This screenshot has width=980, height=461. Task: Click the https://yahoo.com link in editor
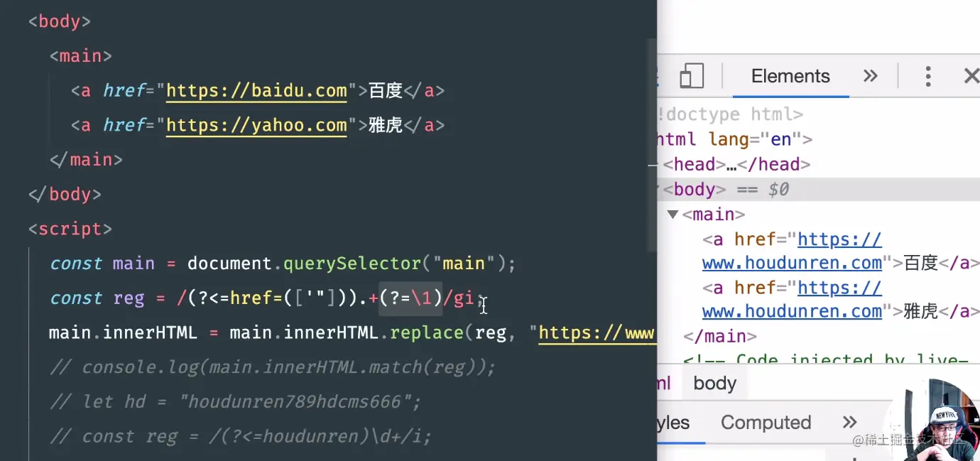256,126
